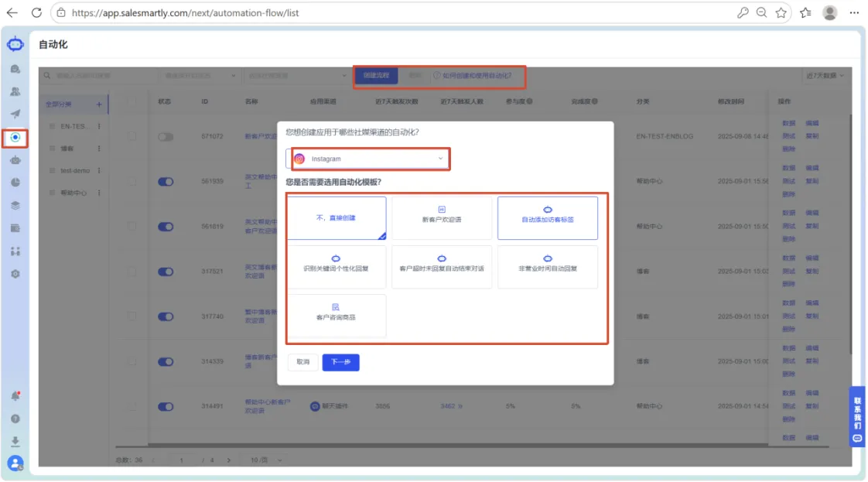The image size is (868, 482).
Task: Open the 近7天数据 date range dropdown
Action: point(825,76)
